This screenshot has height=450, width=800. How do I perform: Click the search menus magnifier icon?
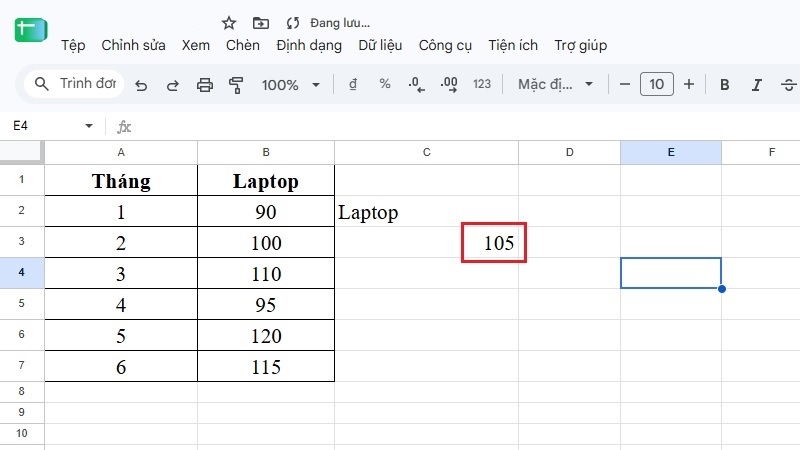click(42, 84)
